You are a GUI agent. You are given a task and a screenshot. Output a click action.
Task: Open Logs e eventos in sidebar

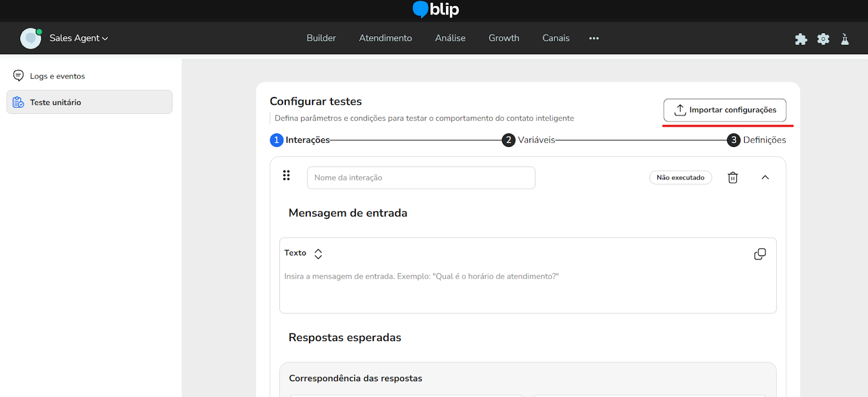(x=58, y=76)
